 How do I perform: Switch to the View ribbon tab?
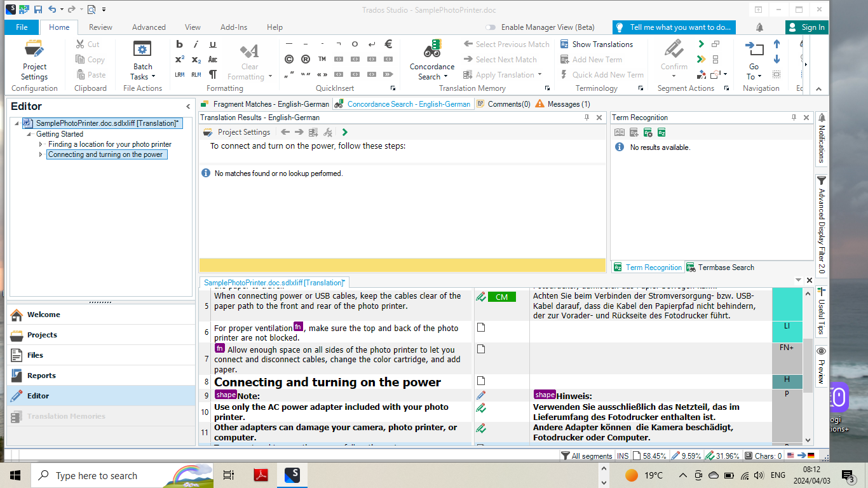[x=193, y=27]
